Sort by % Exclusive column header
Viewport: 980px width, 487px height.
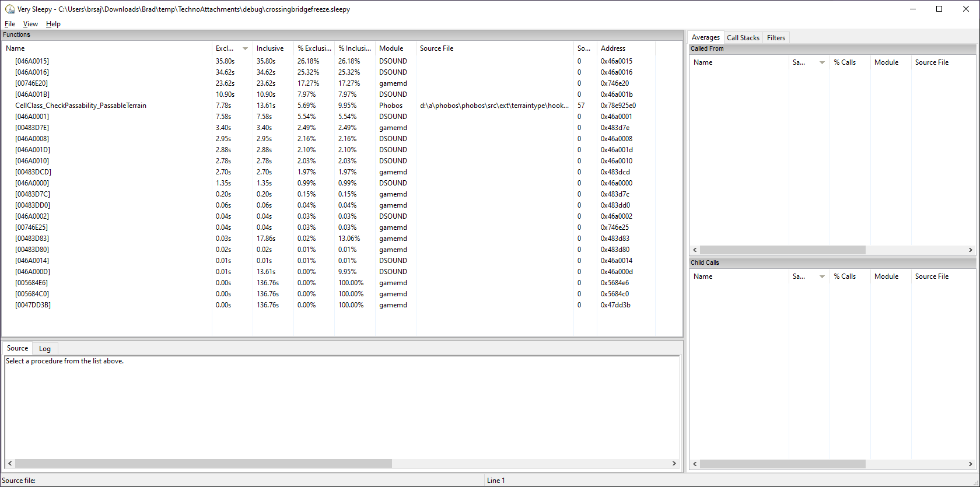pos(314,48)
